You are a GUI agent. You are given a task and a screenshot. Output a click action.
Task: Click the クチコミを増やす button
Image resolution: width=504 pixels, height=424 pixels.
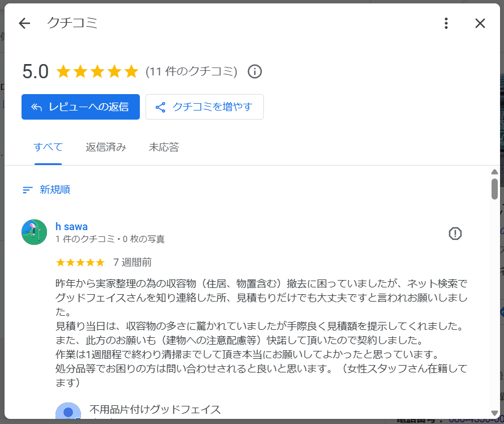[x=204, y=107]
